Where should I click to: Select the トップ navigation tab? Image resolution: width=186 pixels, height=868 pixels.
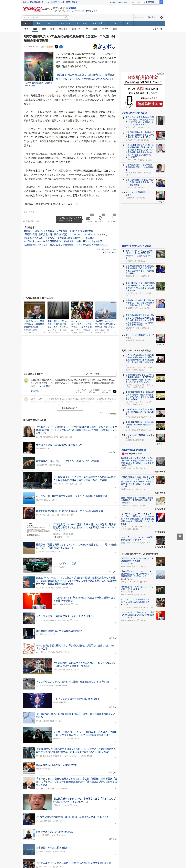[27, 24]
